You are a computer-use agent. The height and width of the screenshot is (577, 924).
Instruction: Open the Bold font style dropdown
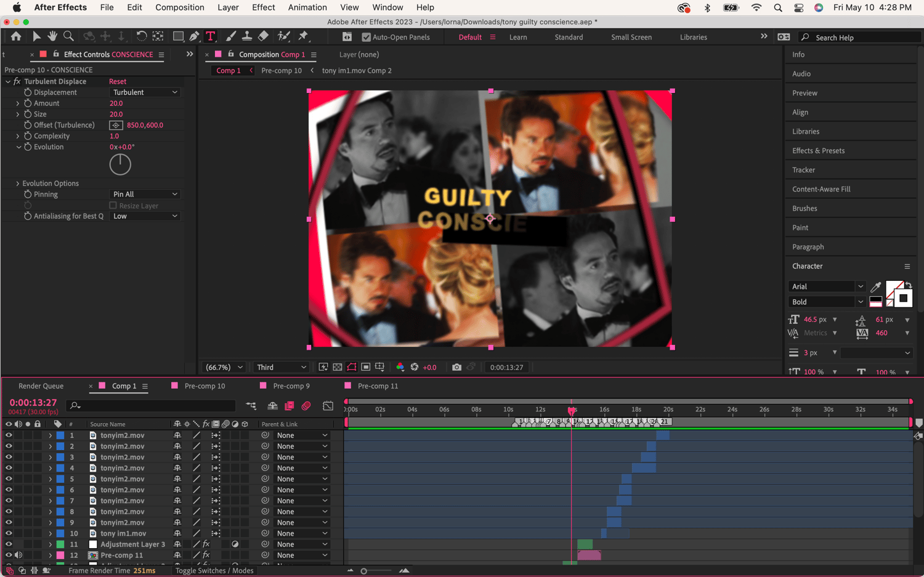click(827, 302)
